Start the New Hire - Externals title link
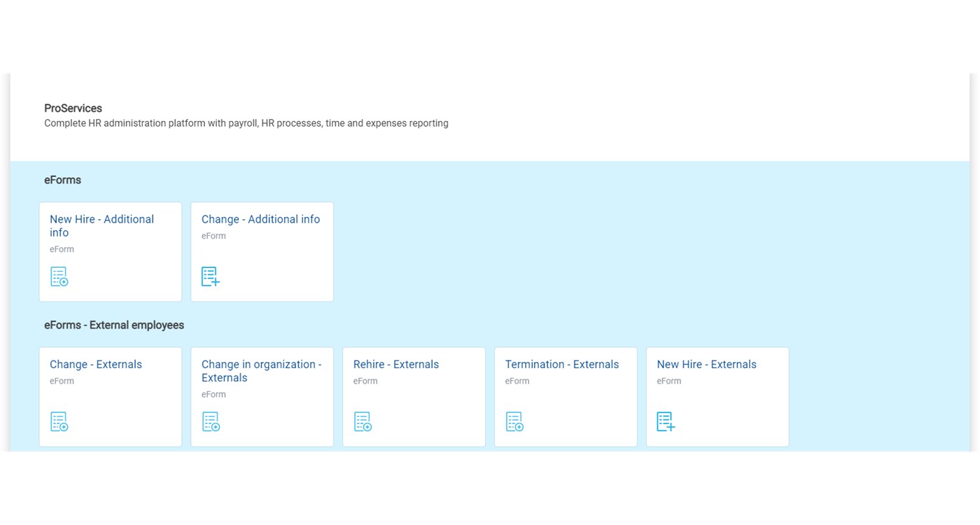This screenshot has width=980, height=525. 706,364
